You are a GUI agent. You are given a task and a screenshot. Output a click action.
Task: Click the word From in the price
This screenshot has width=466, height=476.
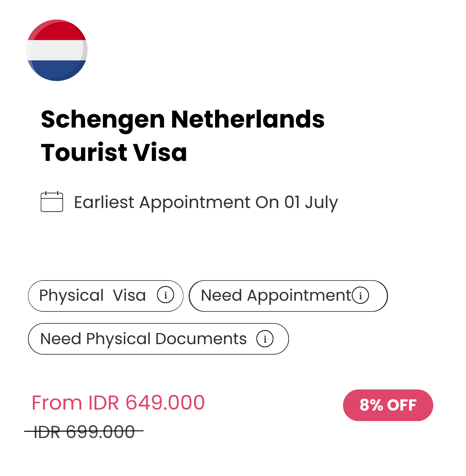click(57, 403)
